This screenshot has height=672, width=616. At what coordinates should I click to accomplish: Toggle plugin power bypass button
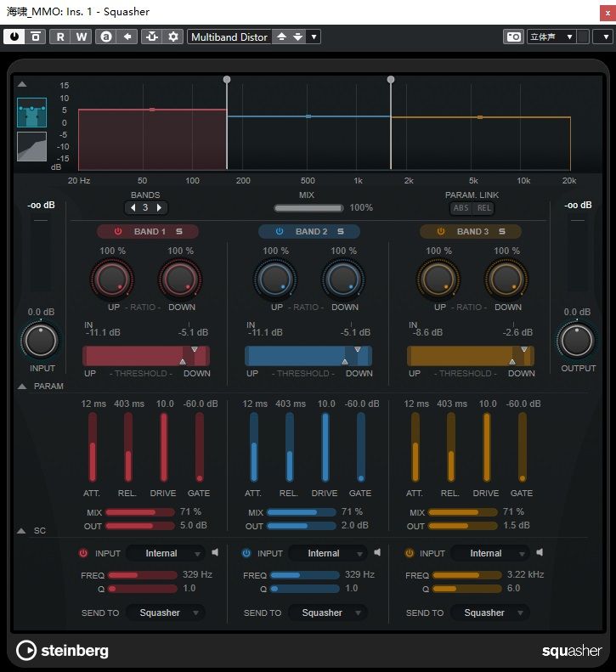(x=14, y=37)
